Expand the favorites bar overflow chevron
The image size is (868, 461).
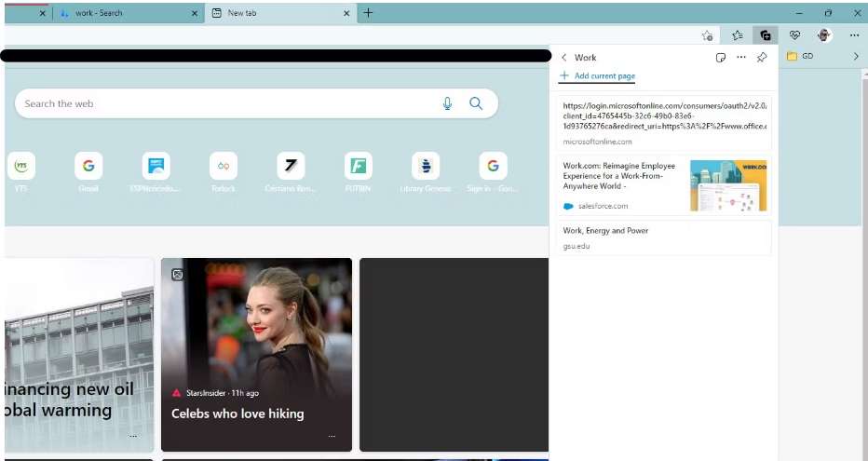click(x=856, y=56)
